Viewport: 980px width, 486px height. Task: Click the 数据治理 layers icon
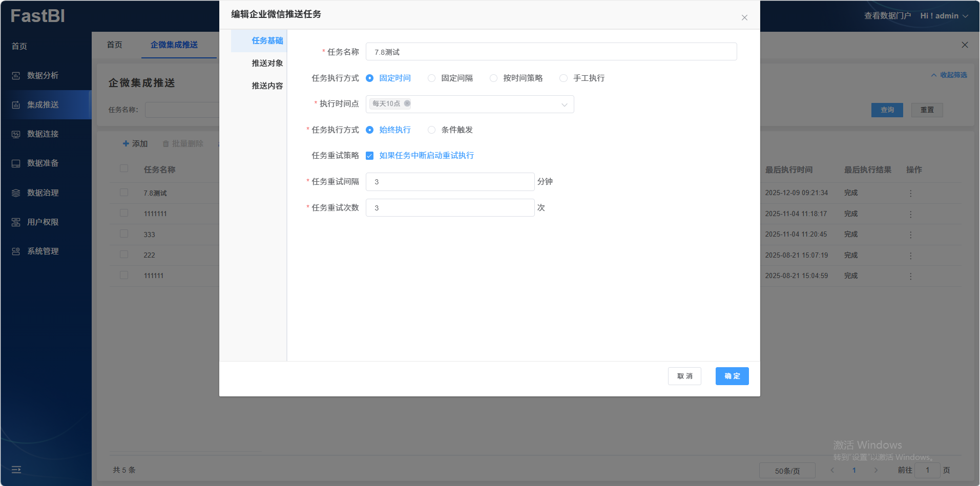[x=16, y=193]
